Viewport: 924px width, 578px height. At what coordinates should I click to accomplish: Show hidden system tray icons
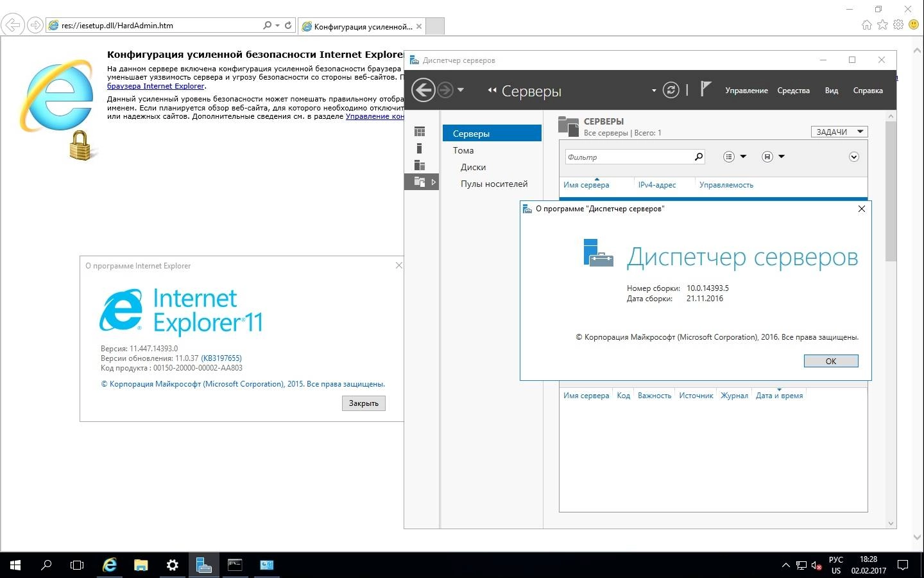point(786,565)
